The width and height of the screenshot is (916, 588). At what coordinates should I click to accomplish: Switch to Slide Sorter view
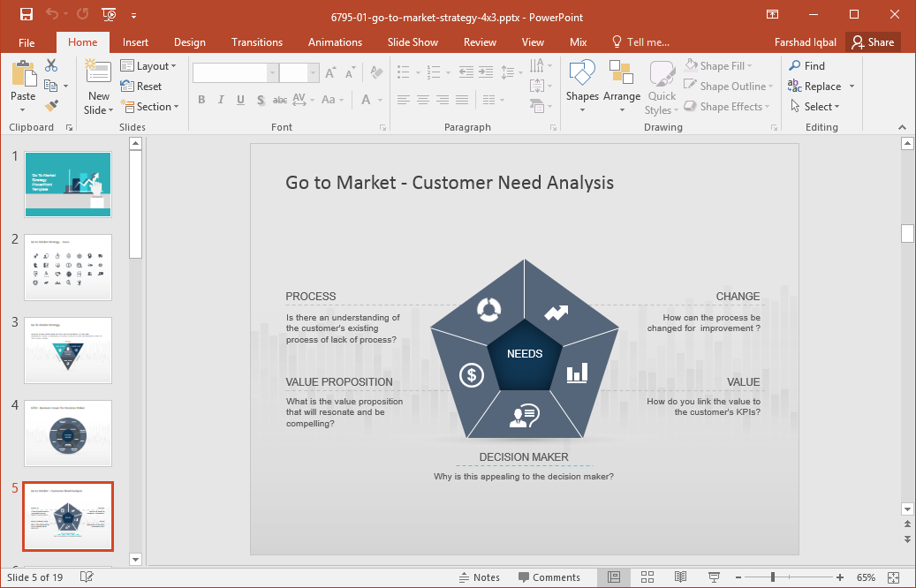tap(647, 577)
